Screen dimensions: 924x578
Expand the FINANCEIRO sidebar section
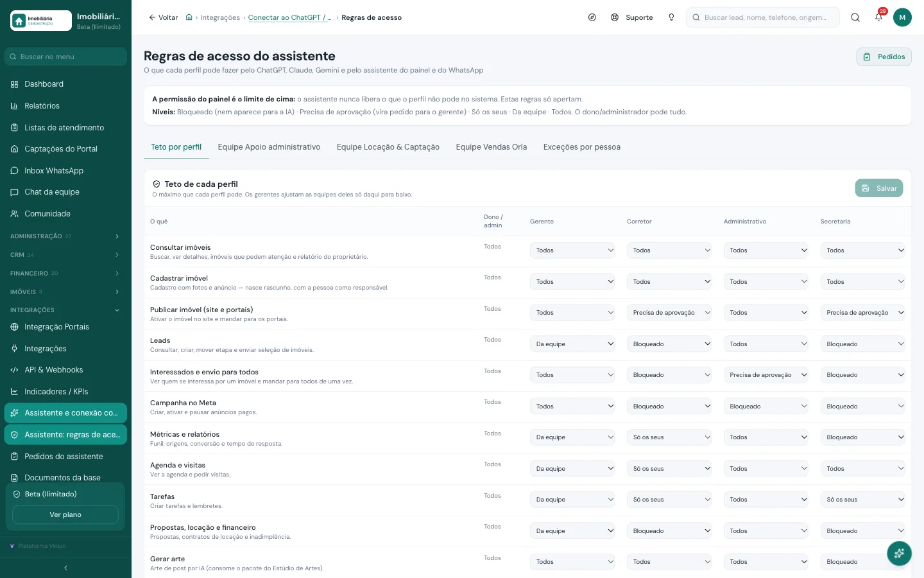click(x=65, y=274)
